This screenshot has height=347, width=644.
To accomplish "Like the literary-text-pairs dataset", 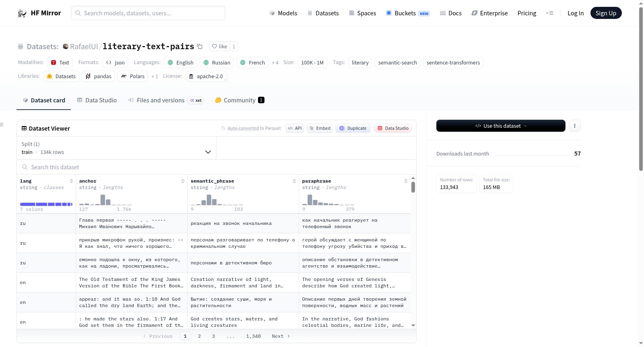I will 220,46.
